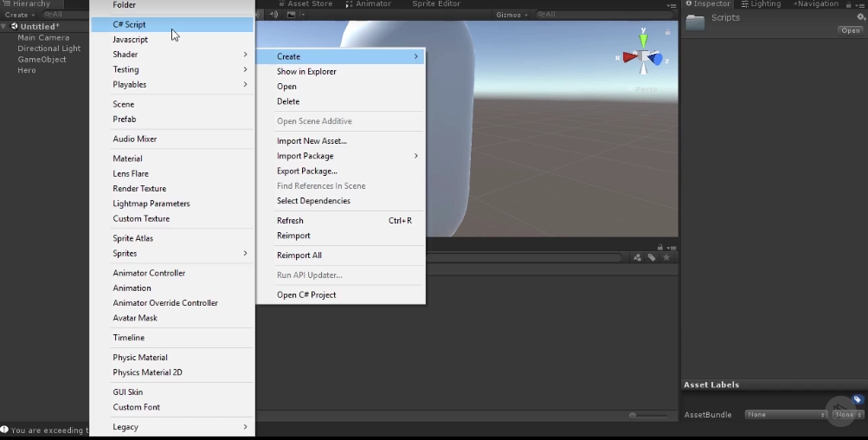Click the Open button in Inspector
Viewport: 868px width, 440px height.
coord(851,30)
